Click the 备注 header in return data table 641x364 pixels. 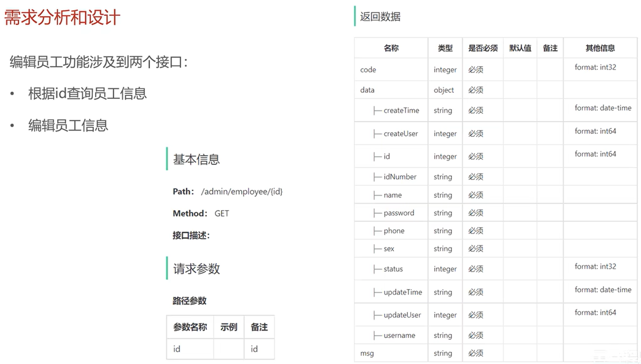click(x=550, y=48)
